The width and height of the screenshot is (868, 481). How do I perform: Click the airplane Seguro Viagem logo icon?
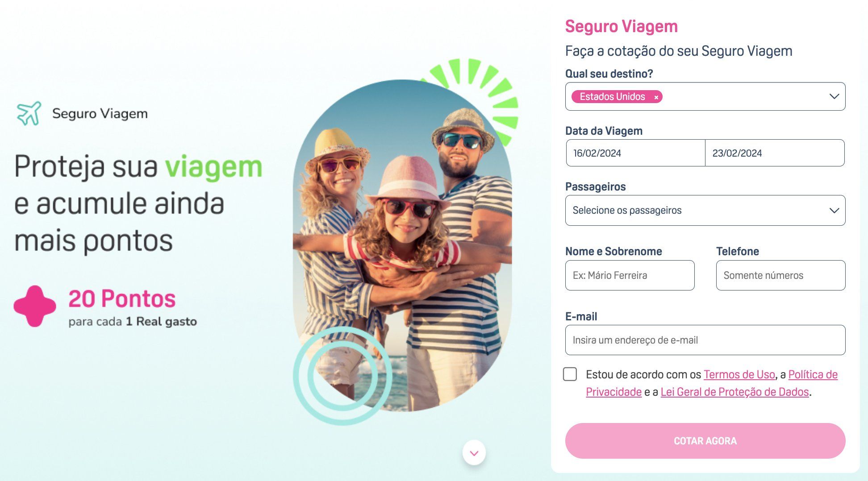point(29,113)
